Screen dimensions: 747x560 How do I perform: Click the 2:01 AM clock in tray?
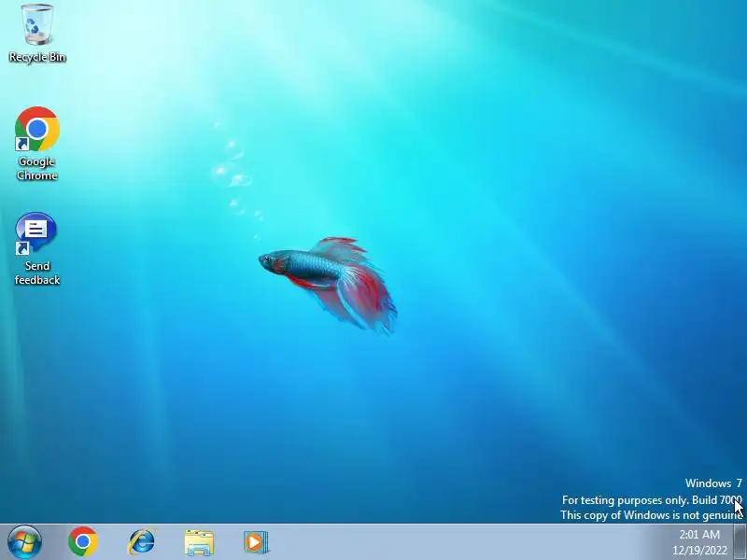click(x=699, y=534)
